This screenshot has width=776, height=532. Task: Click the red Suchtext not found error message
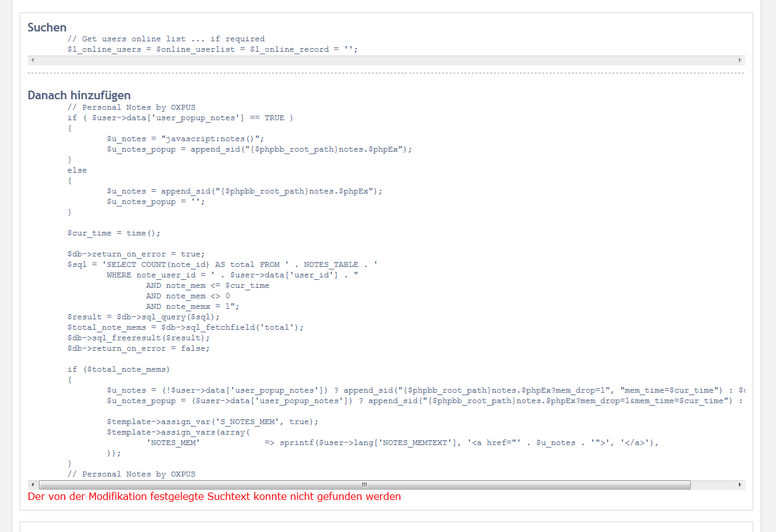point(214,497)
